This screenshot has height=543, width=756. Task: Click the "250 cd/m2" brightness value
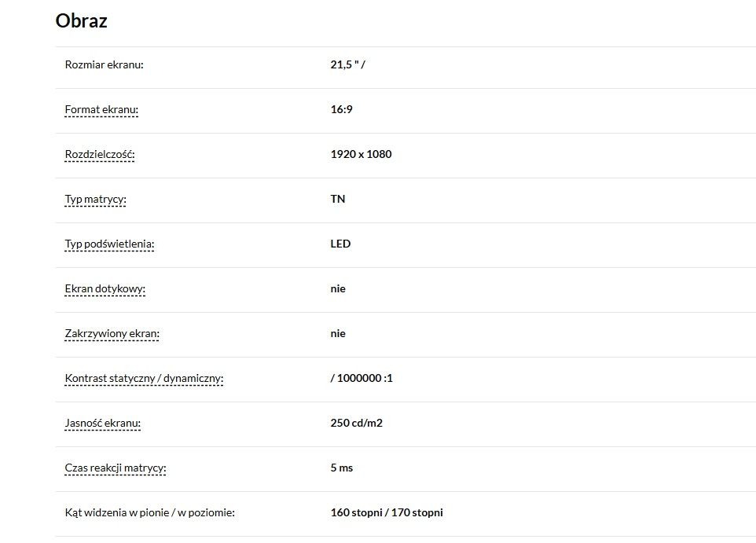click(x=357, y=423)
